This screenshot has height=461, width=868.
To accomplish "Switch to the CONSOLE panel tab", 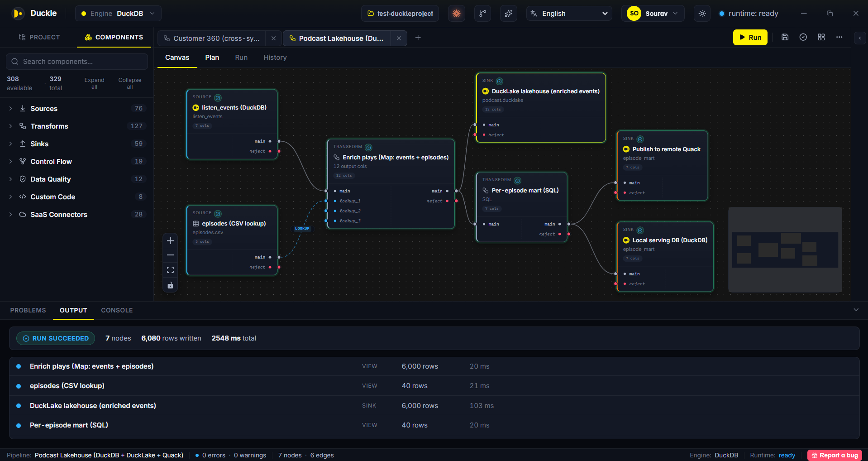I will point(117,310).
